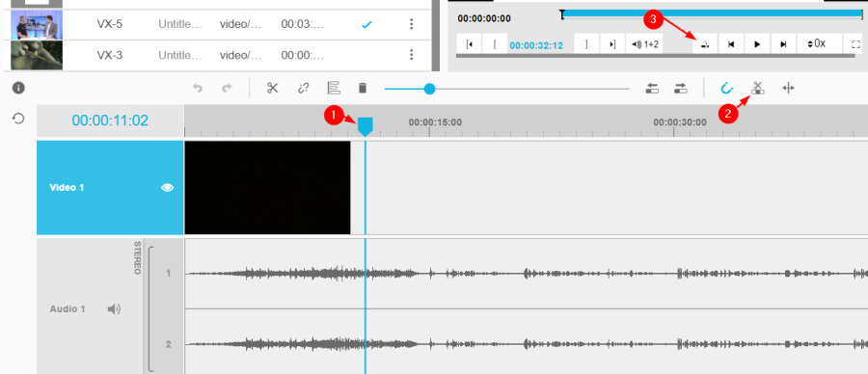868x374 pixels.
Task: Click the reset history circular arrow
Action: click(x=19, y=119)
